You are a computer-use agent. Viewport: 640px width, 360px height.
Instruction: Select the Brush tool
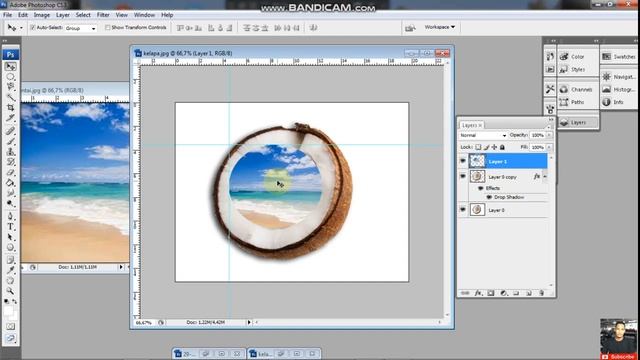(x=11, y=141)
